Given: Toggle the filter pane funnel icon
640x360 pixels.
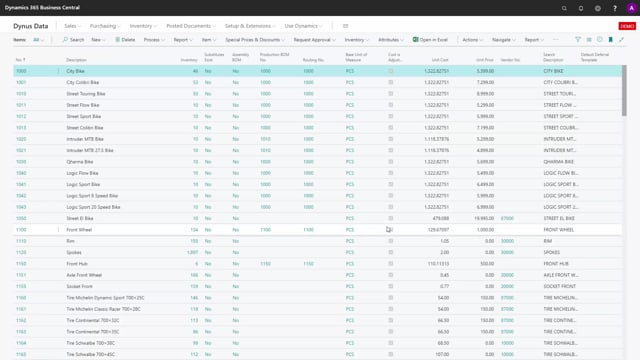Looking at the screenshot, I should (578, 40).
